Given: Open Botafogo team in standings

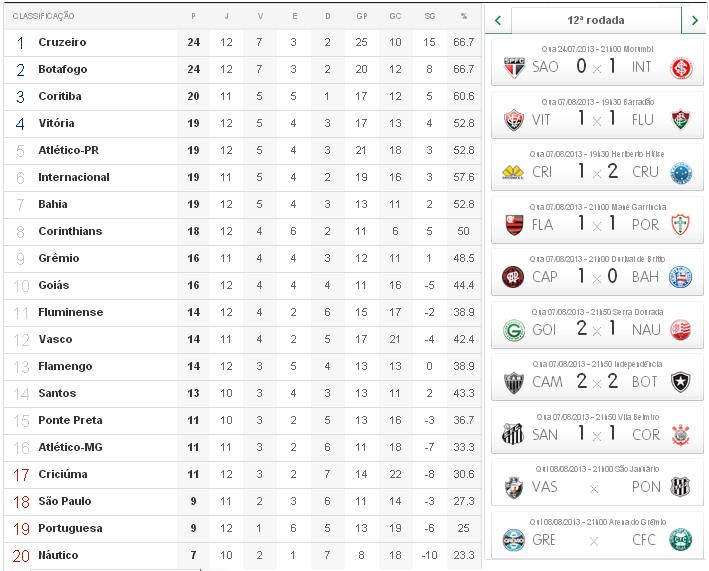Looking at the screenshot, I should pyautogui.click(x=62, y=69).
